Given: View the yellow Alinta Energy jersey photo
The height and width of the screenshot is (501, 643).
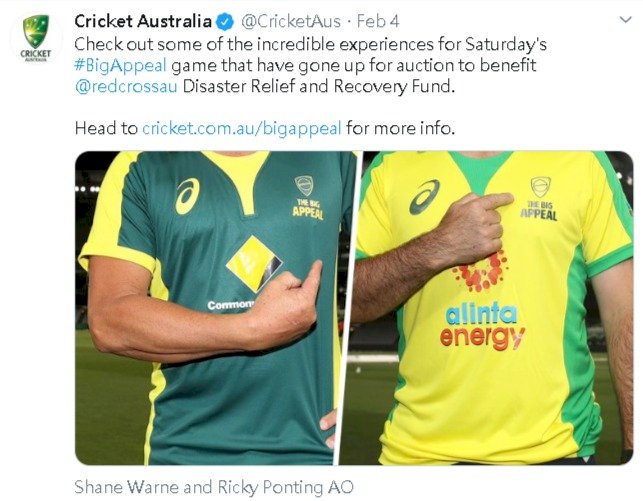Looking at the screenshot, I should (x=488, y=308).
